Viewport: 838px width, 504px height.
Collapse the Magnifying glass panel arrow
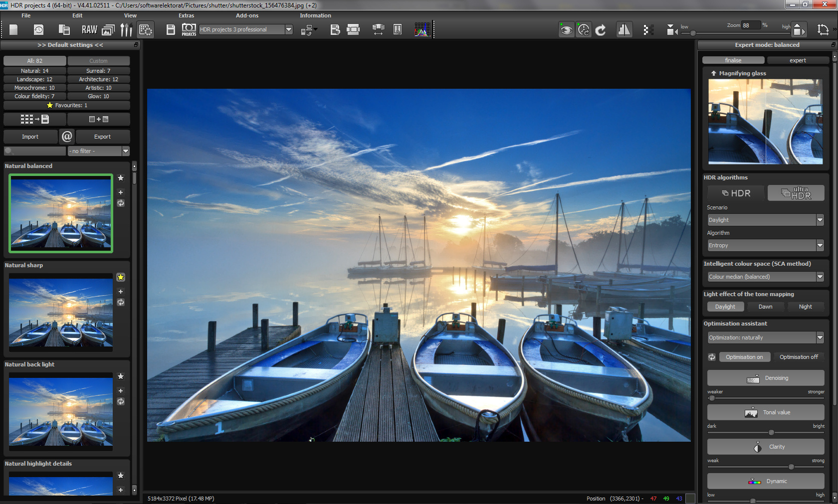click(714, 73)
